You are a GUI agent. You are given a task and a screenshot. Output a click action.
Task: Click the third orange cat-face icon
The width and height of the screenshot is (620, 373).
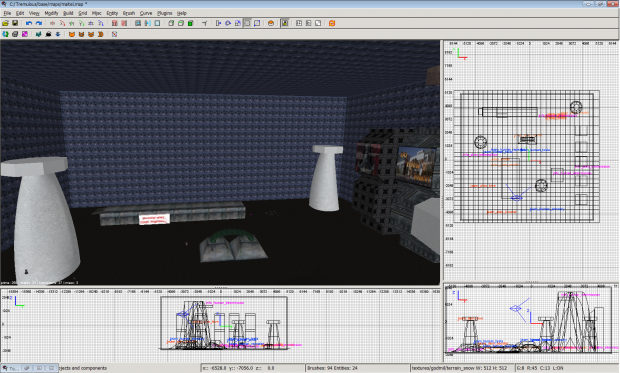click(91, 34)
